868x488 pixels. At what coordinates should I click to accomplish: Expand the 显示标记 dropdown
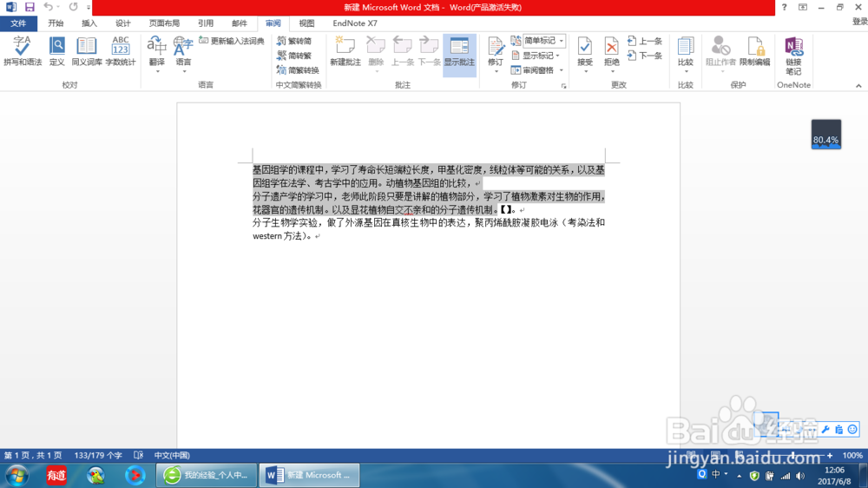(x=535, y=56)
